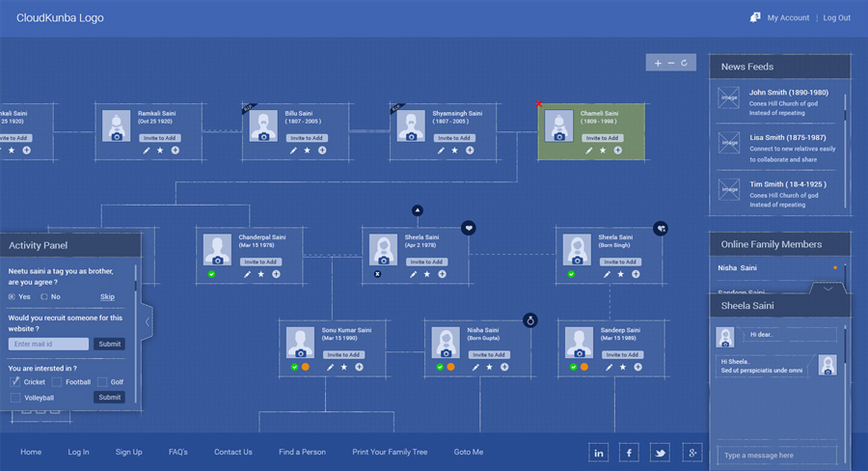
Task: Click the Enter mail id field
Action: click(48, 344)
